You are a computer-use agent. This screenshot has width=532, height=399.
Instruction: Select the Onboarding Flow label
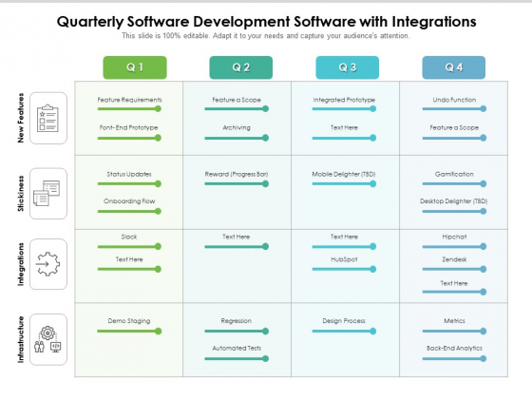click(129, 201)
